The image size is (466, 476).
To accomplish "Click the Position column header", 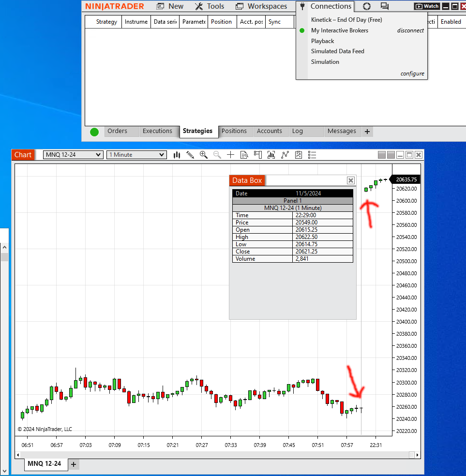I will (221, 22).
